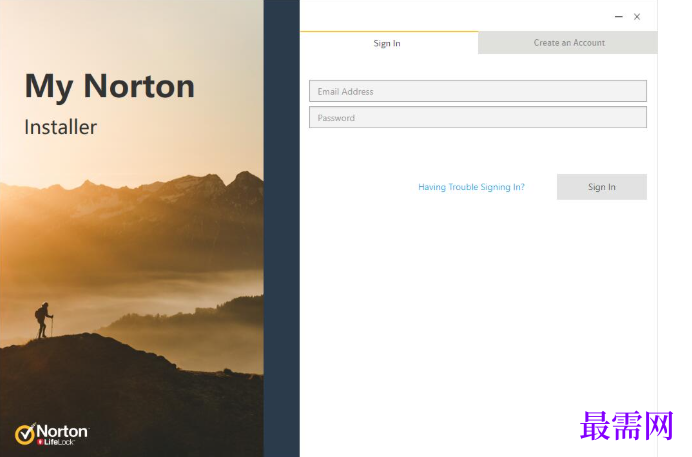The image size is (692, 457).
Task: Focus the Email Address field
Action: pos(478,91)
